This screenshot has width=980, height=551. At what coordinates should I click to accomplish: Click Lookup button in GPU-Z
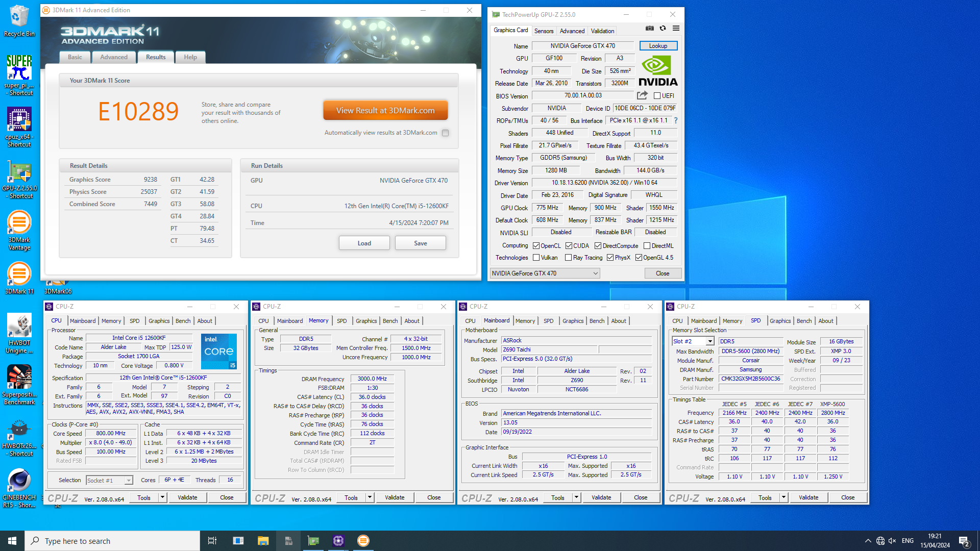pyautogui.click(x=658, y=46)
